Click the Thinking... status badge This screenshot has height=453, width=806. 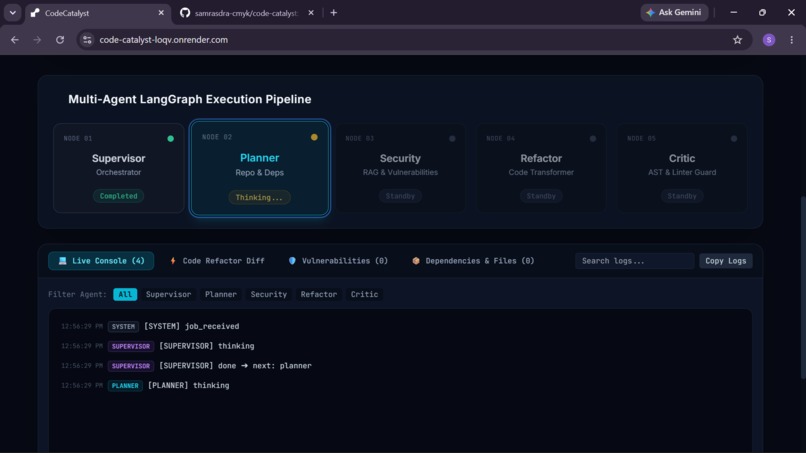(x=259, y=197)
